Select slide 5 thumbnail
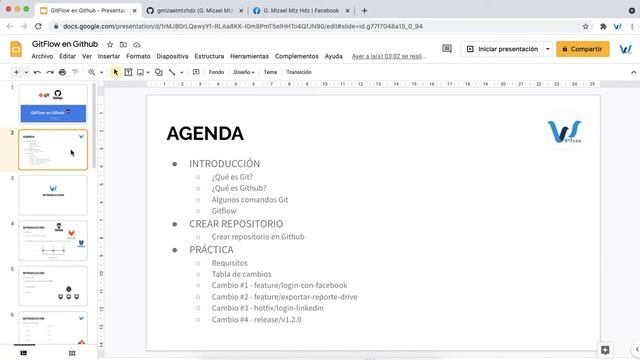 pos(53,286)
